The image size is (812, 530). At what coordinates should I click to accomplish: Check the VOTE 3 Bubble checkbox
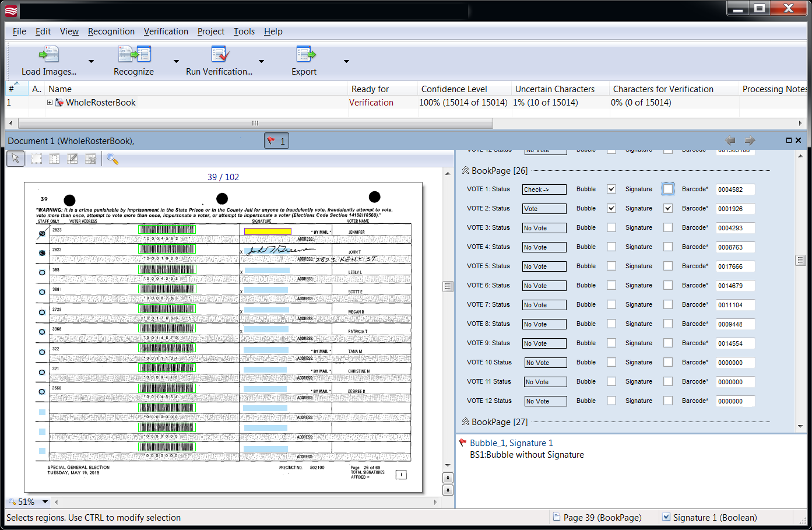click(x=611, y=227)
